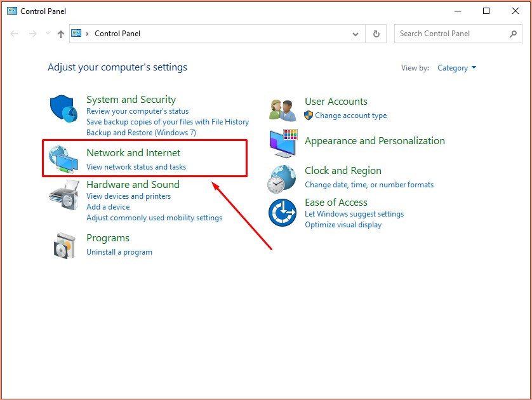Select Backup and Restore (Windows 7) link
This screenshot has width=532, height=400.
[x=141, y=133]
